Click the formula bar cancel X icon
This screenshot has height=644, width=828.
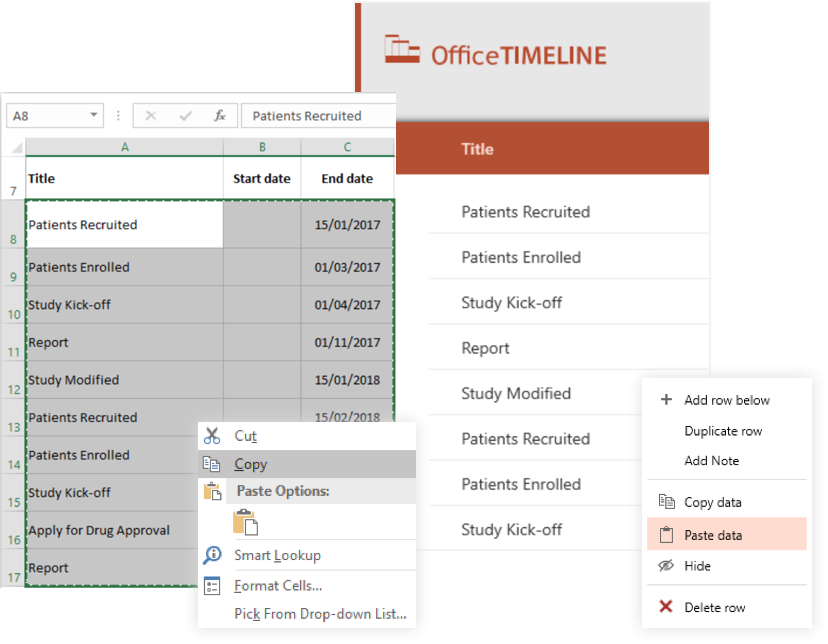(x=150, y=116)
